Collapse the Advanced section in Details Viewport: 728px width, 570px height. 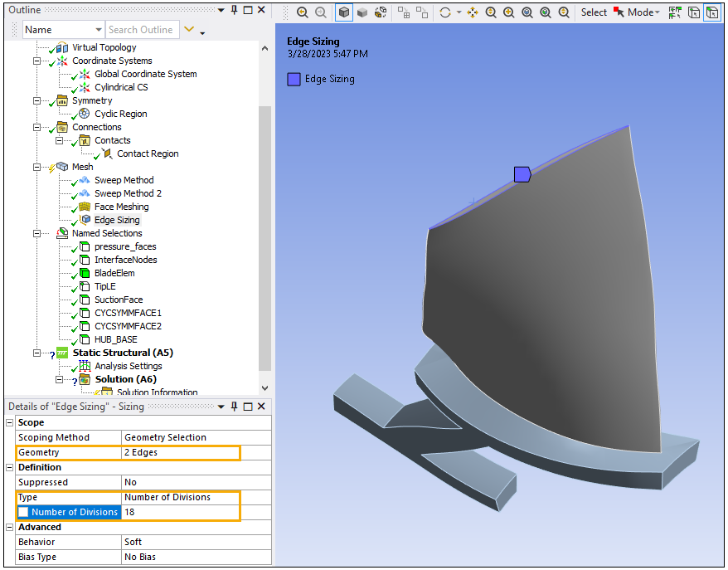[10, 527]
